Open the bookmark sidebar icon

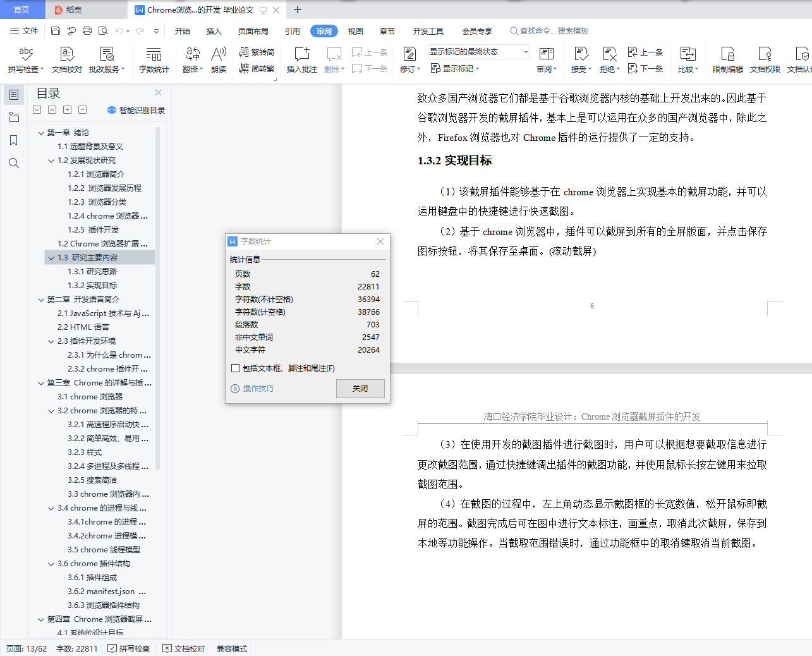point(14,140)
